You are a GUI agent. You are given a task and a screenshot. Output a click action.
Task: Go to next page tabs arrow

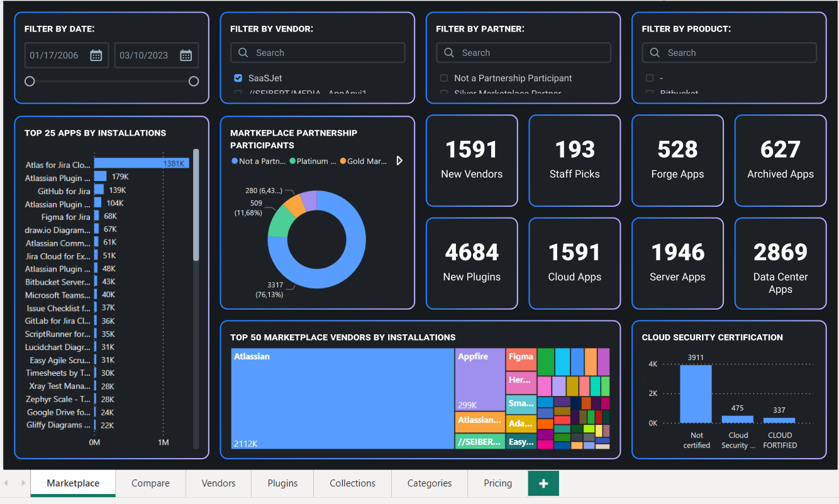(23, 483)
